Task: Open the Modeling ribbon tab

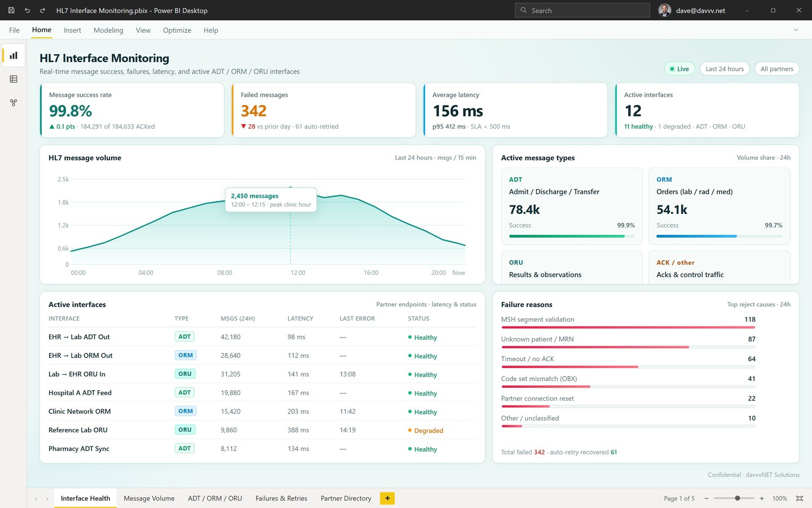Action: (x=108, y=30)
